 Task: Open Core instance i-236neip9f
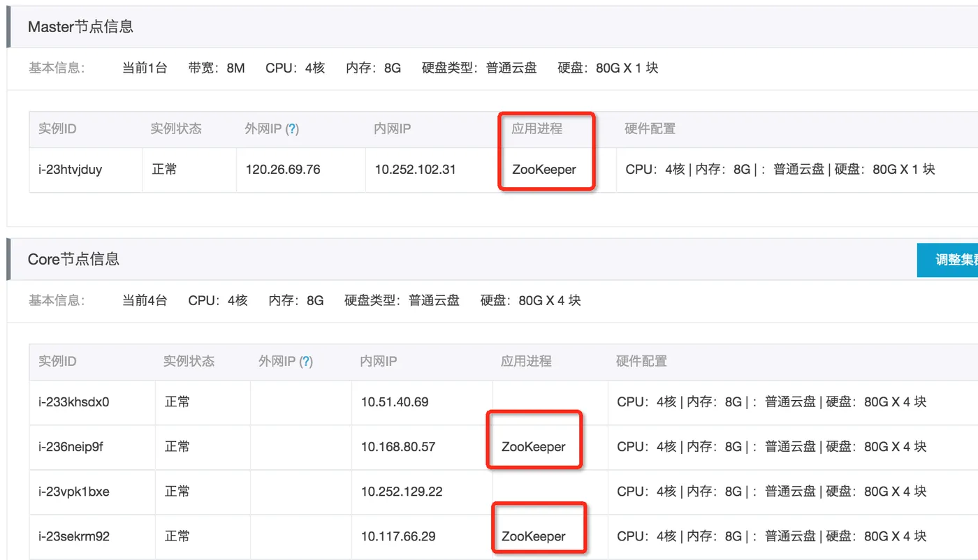pyautogui.click(x=71, y=447)
